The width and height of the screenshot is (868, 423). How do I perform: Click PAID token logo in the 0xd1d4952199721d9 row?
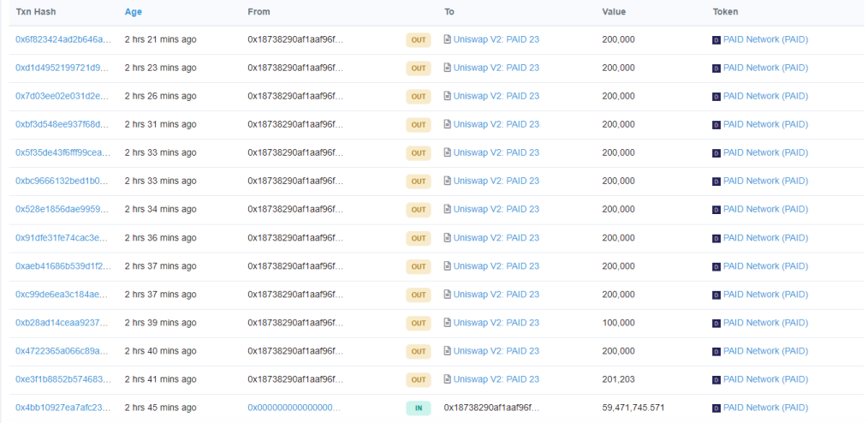click(x=716, y=69)
